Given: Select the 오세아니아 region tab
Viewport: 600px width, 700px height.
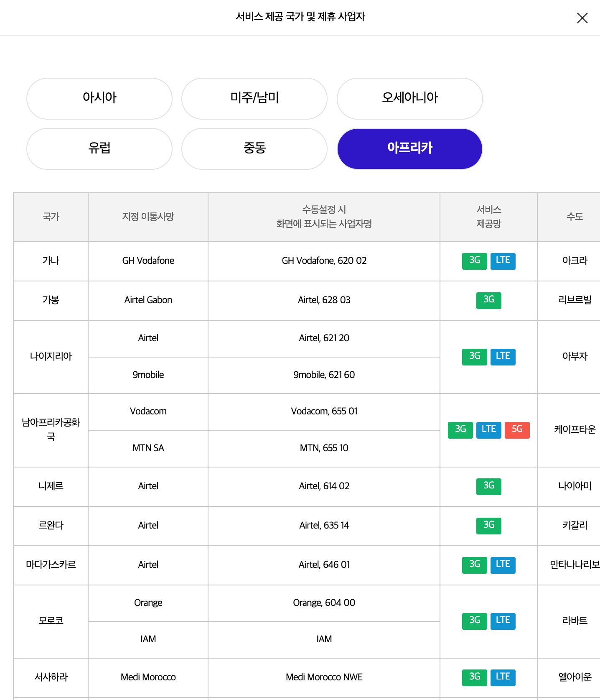Looking at the screenshot, I should 410,99.
